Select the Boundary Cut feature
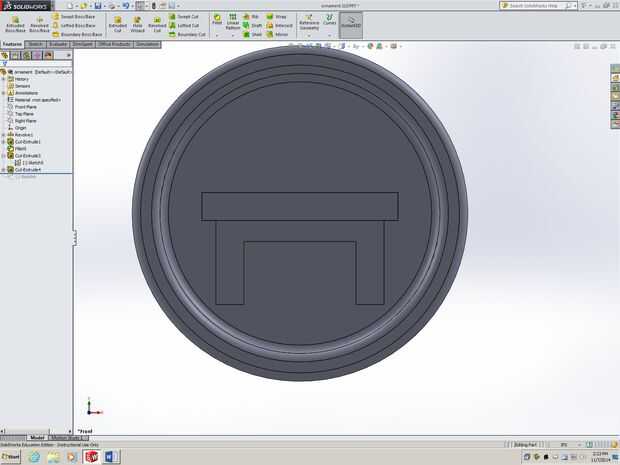Viewport: 620px width, 465px height. [188, 34]
